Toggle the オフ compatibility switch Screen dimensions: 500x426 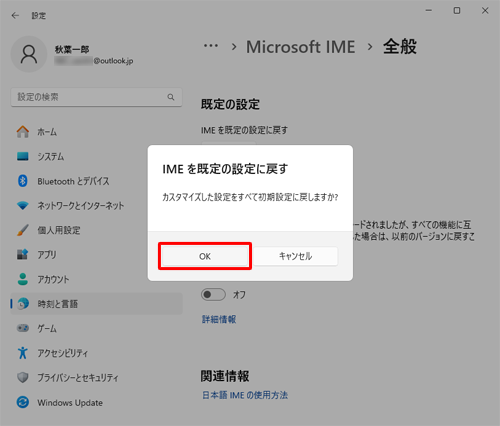coord(213,294)
